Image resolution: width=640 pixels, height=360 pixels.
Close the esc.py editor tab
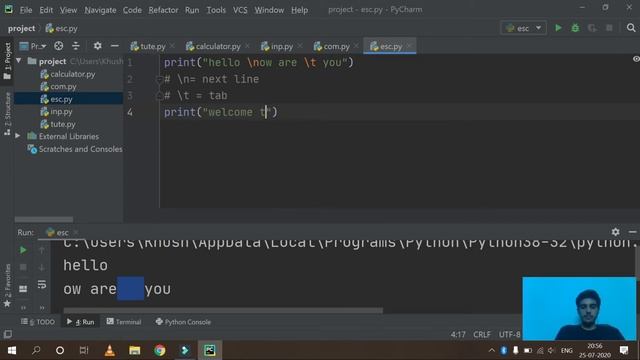click(x=409, y=46)
